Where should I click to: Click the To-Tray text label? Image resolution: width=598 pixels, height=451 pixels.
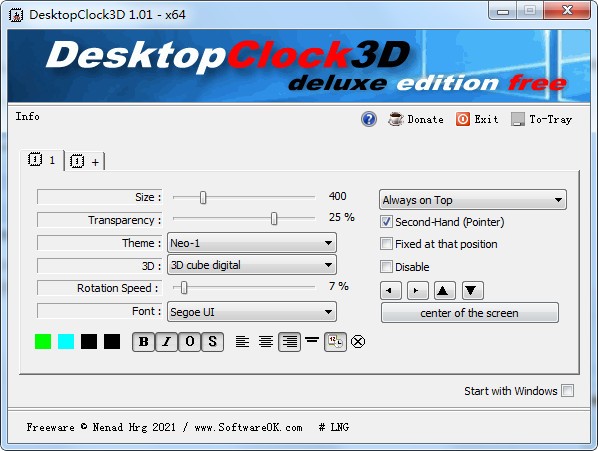pyautogui.click(x=551, y=119)
